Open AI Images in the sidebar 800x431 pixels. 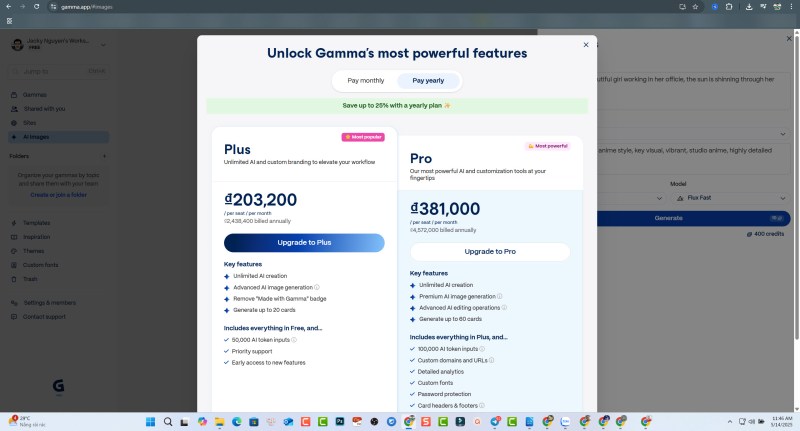36,136
